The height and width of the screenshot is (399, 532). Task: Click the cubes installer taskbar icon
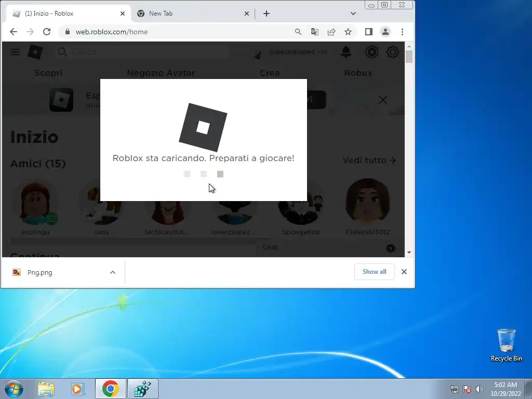[142, 389]
